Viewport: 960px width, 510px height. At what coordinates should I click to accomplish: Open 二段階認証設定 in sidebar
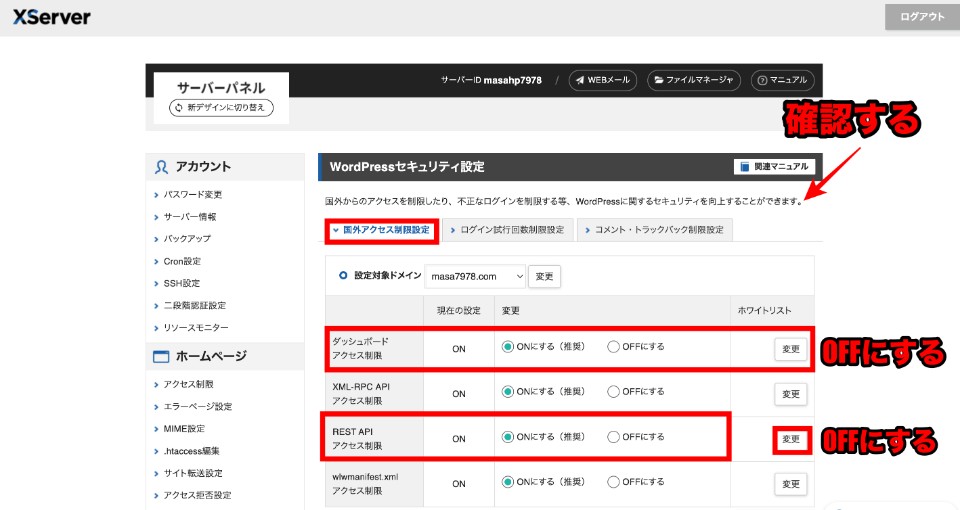pyautogui.click(x=194, y=306)
